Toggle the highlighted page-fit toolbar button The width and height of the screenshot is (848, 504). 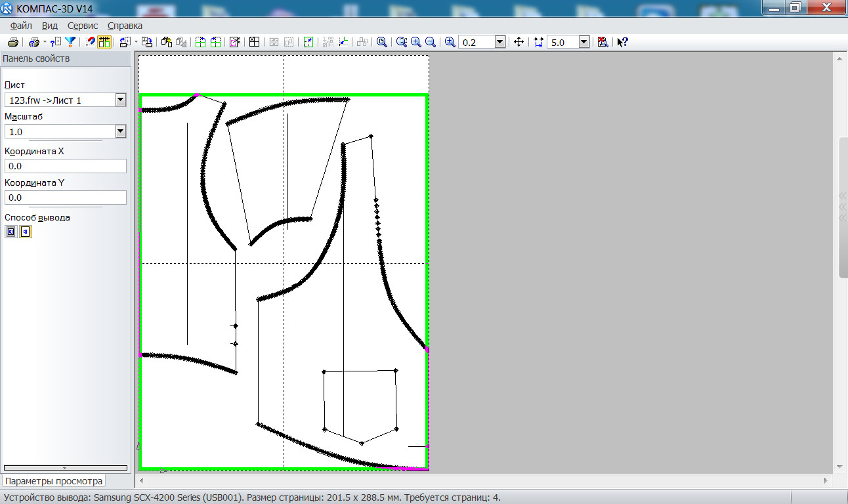point(104,42)
